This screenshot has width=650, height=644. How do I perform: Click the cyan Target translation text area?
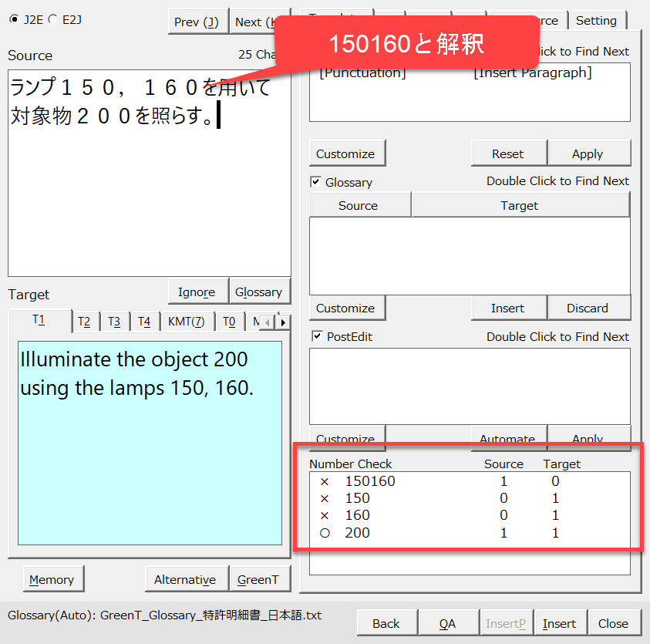pos(150,463)
